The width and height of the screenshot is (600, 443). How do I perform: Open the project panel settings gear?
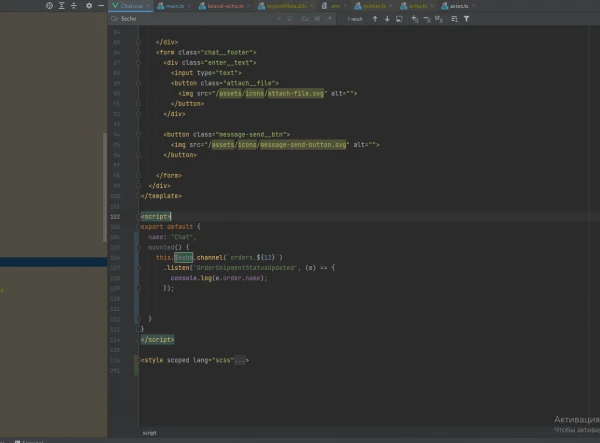click(89, 6)
